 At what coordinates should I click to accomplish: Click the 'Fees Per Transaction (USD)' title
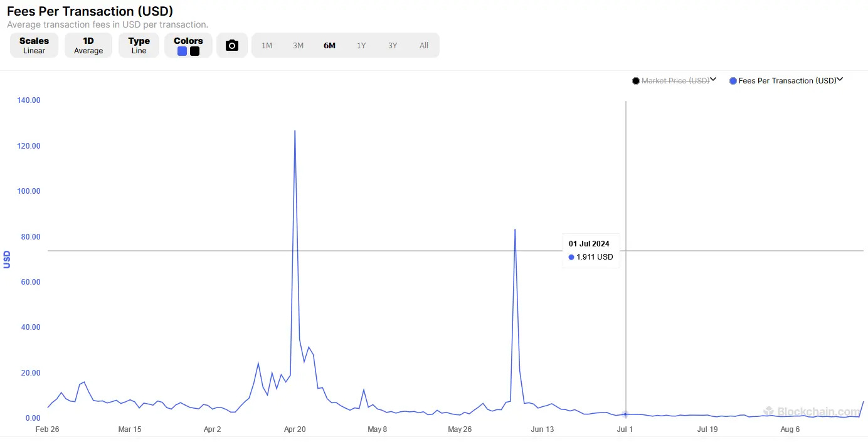(x=90, y=11)
